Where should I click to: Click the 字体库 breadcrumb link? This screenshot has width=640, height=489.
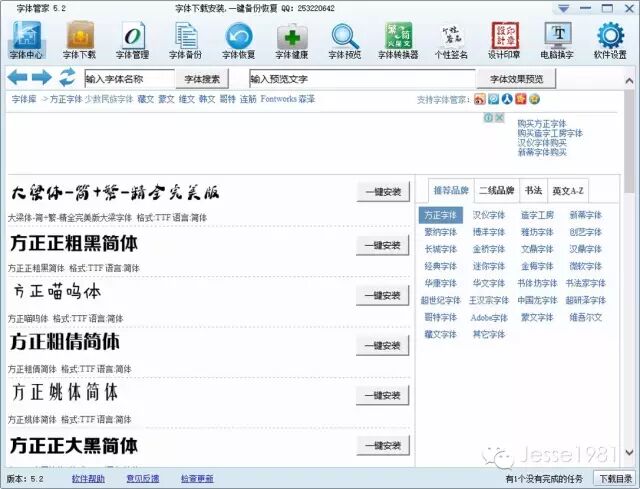[24, 99]
